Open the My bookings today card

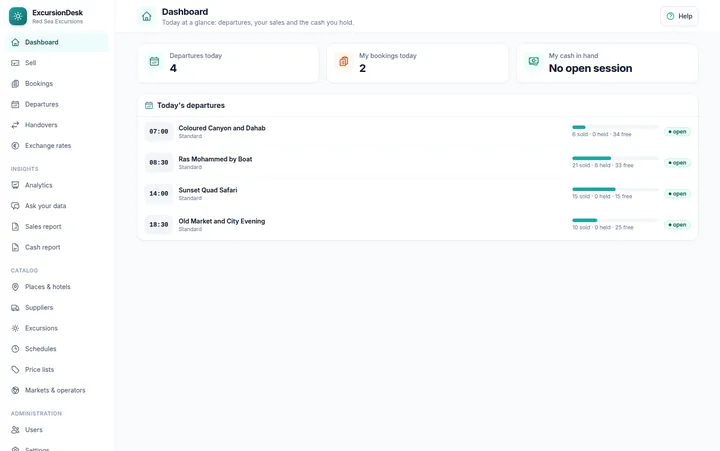(417, 63)
